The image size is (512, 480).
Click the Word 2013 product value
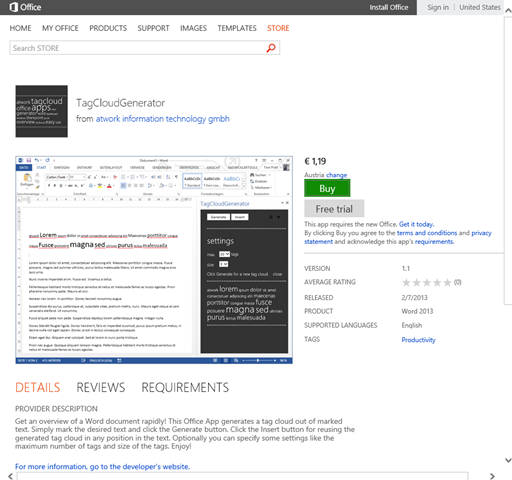point(417,311)
